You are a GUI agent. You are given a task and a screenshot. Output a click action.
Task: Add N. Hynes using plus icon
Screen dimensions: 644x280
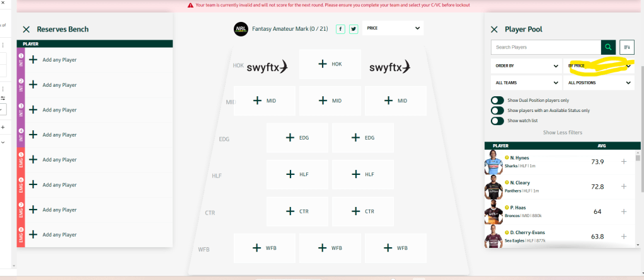coord(624,162)
